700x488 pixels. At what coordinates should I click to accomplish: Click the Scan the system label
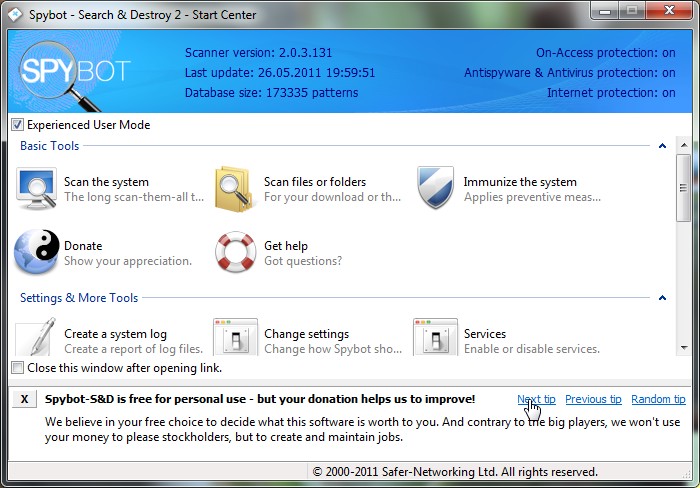(106, 182)
